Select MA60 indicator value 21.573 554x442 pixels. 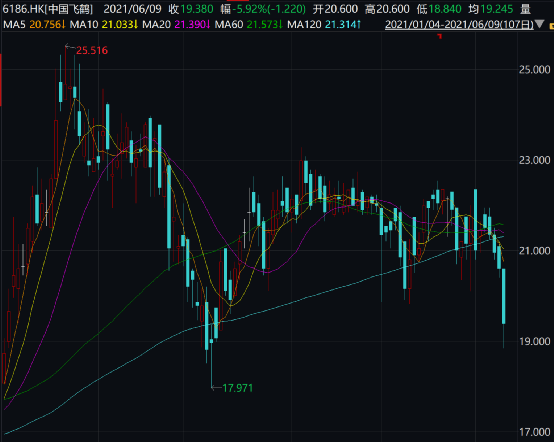point(263,24)
